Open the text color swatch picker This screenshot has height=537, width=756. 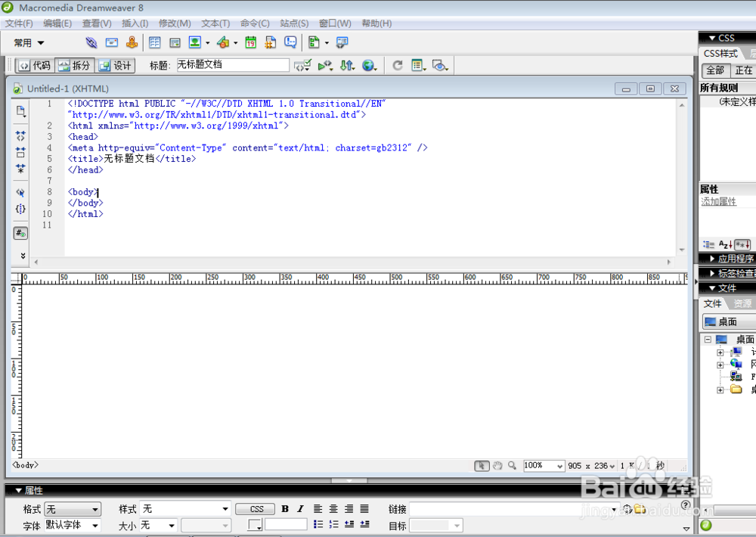[x=255, y=524]
